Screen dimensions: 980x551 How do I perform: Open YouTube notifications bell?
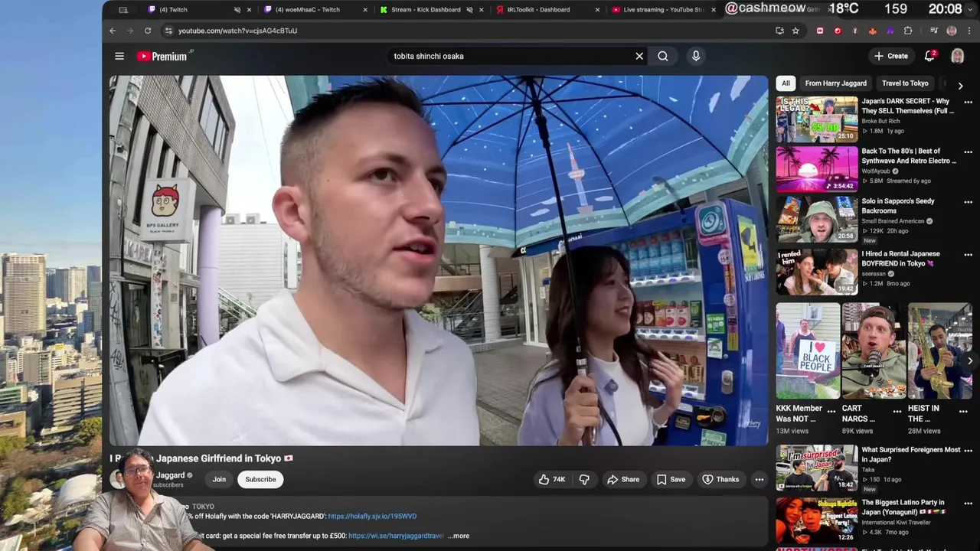[x=929, y=56]
